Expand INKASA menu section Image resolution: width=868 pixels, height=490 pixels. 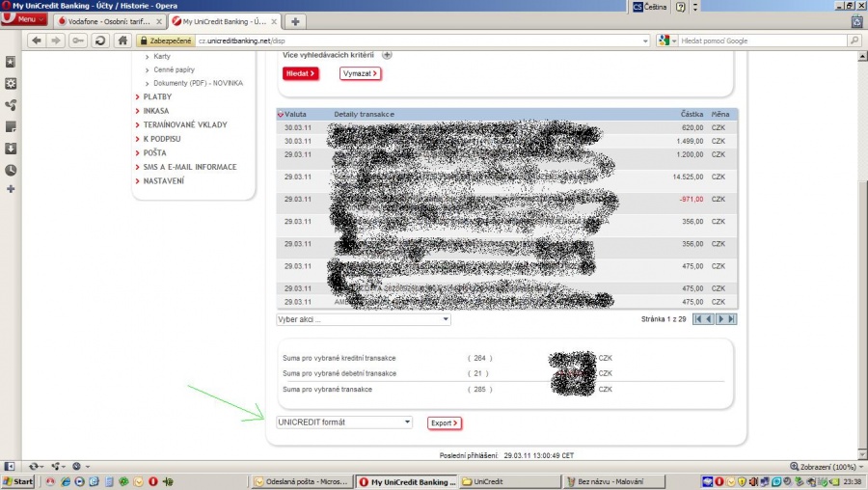(x=155, y=111)
